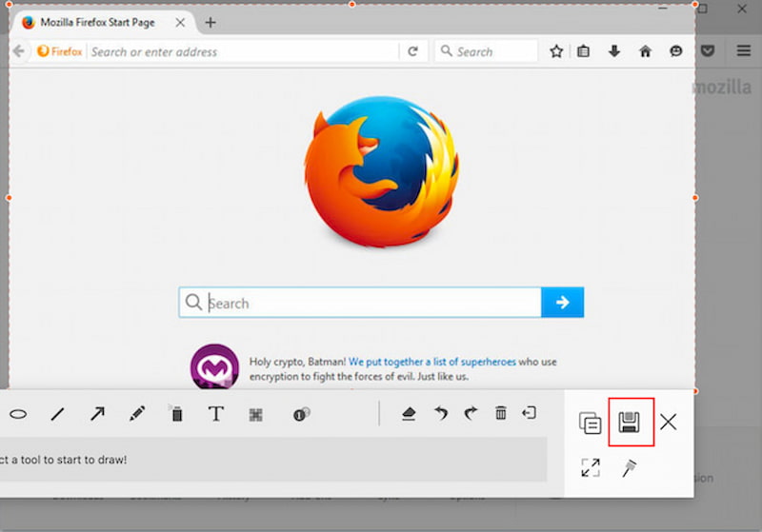This screenshot has height=532, width=762.
Task: Click the toolbar Search field
Action: (x=486, y=51)
